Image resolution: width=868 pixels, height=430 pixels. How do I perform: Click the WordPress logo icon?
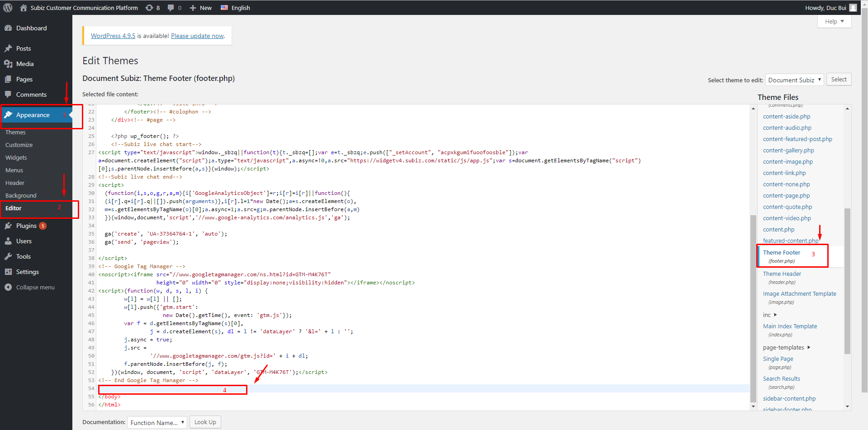[x=8, y=8]
